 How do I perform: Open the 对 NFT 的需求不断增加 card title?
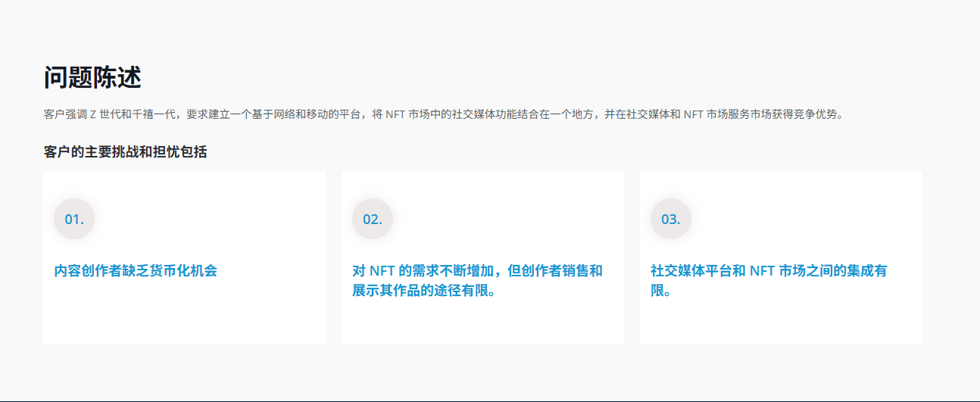click(x=477, y=271)
